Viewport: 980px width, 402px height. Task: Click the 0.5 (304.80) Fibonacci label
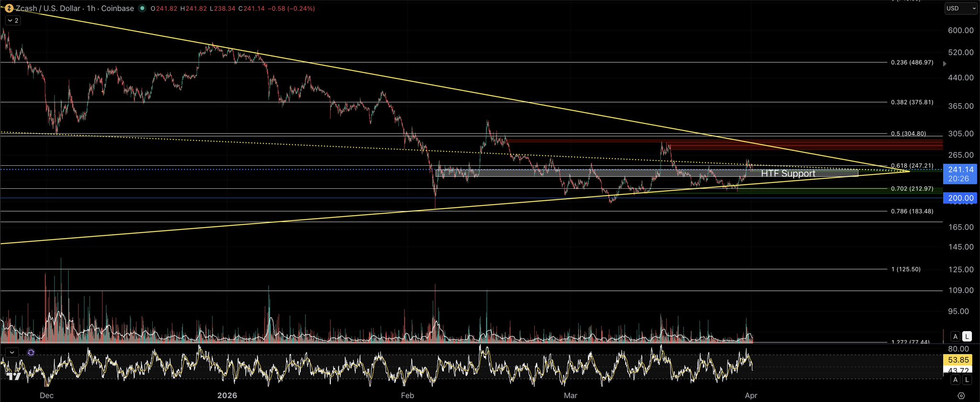908,134
